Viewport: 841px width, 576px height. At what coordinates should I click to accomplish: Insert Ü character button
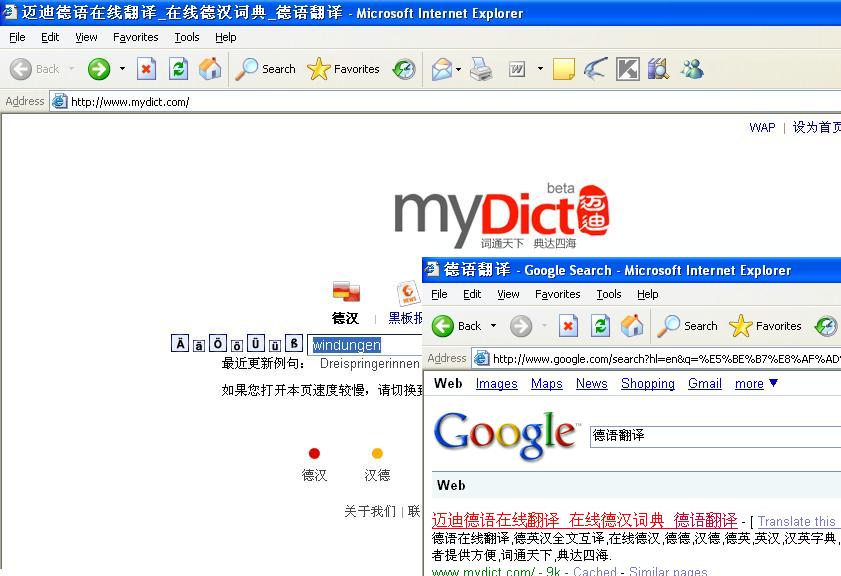coord(256,343)
